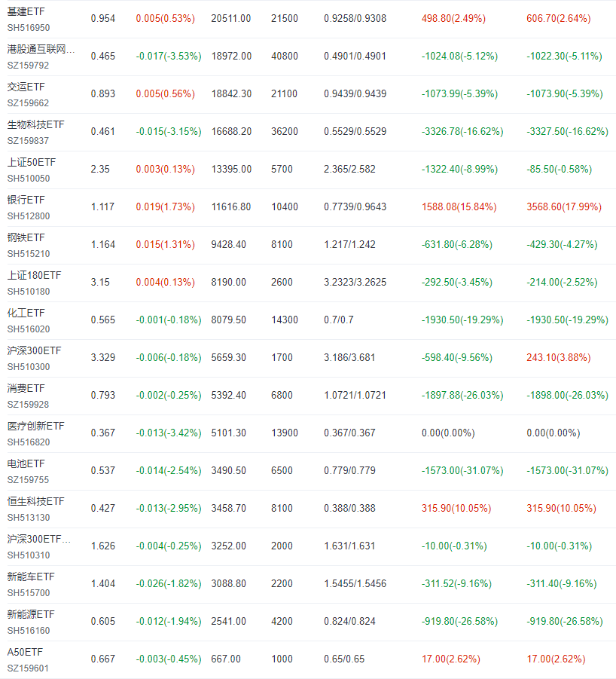Screen dimensions: 616x679
Task: Click 银行ETF change 0.019(1.73%)
Action: [x=165, y=207]
